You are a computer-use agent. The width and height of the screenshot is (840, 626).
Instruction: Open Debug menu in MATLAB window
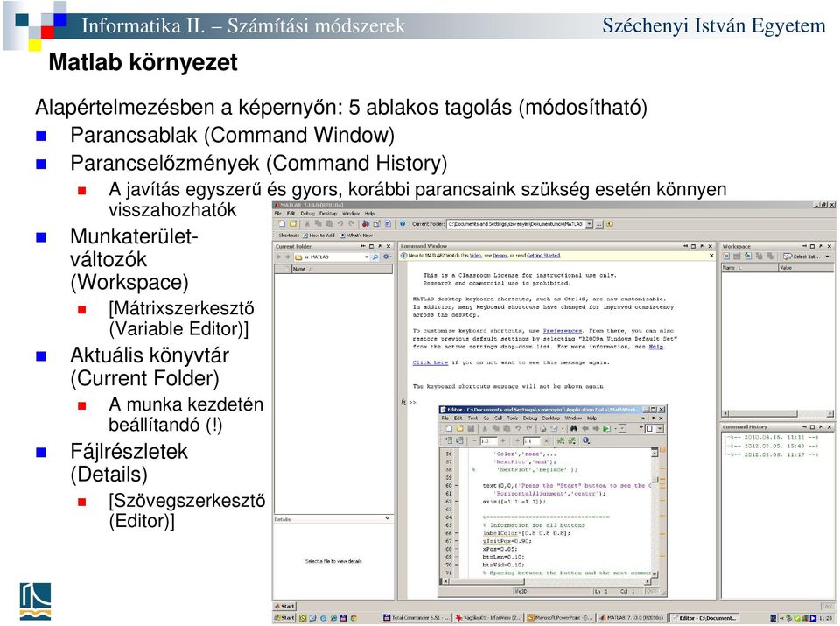coord(307,214)
